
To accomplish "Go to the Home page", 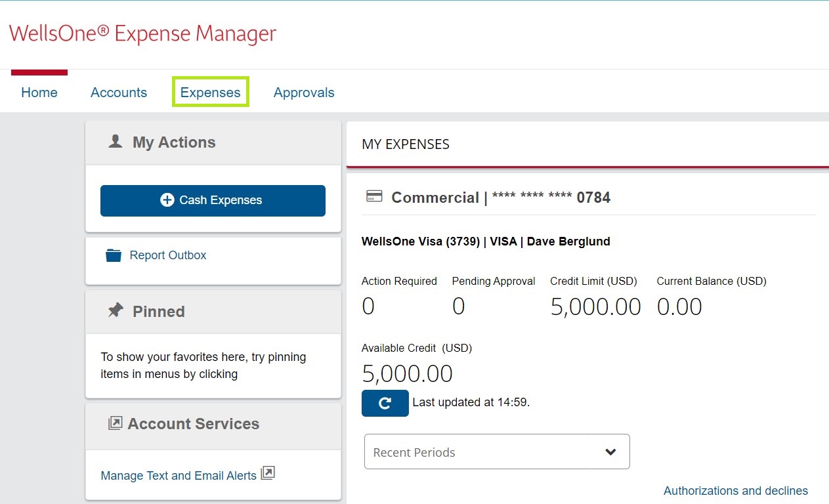I will (39, 93).
